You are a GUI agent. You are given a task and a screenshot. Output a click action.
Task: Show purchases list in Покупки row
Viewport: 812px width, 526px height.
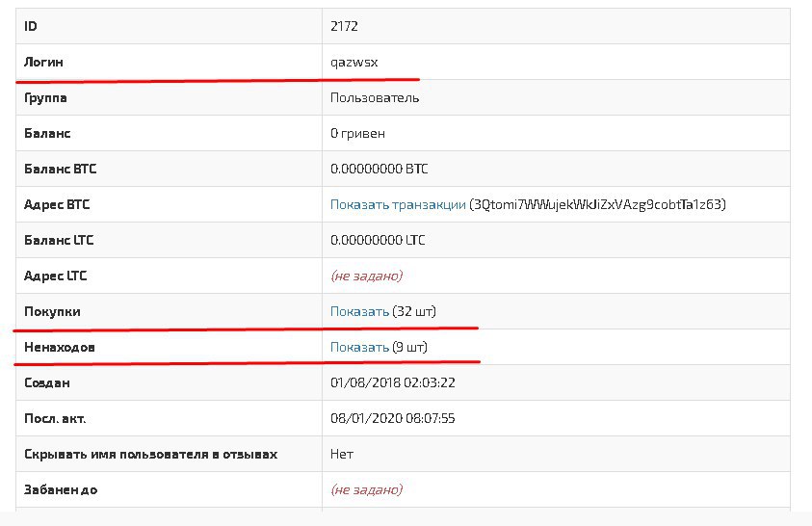[x=359, y=312]
